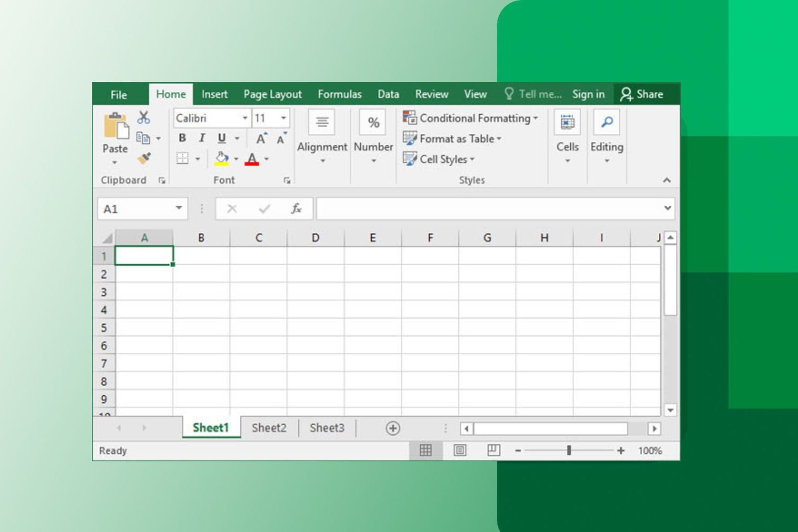The width and height of the screenshot is (798, 532).
Task: Click the Insert Function fx icon
Action: point(296,209)
